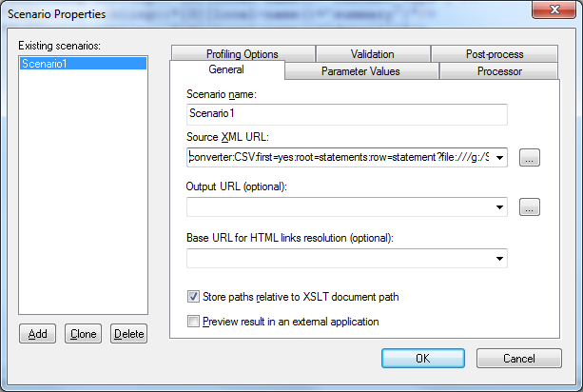
Task: Open the Output URL dropdown list
Action: [499, 207]
